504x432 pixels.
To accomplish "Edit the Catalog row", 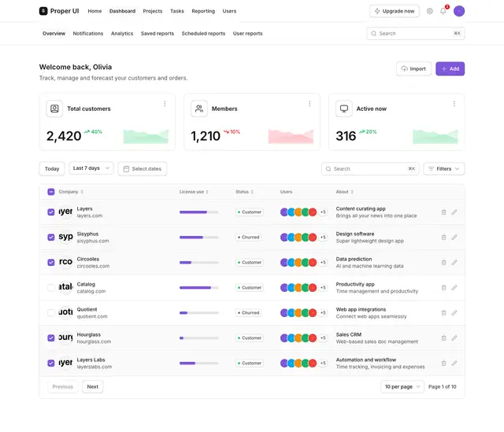I will [454, 287].
